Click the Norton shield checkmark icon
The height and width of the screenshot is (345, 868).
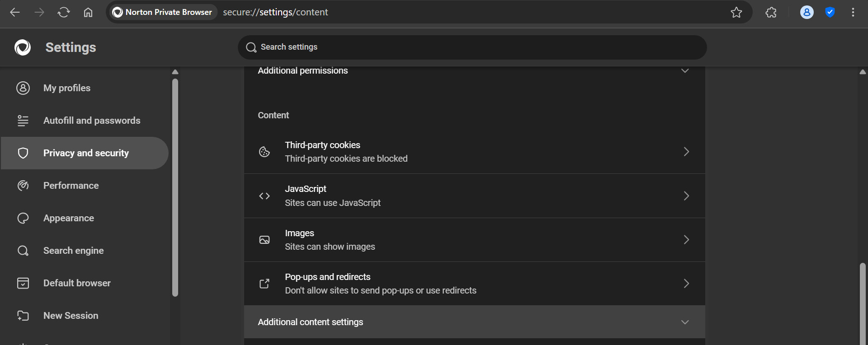[830, 12]
